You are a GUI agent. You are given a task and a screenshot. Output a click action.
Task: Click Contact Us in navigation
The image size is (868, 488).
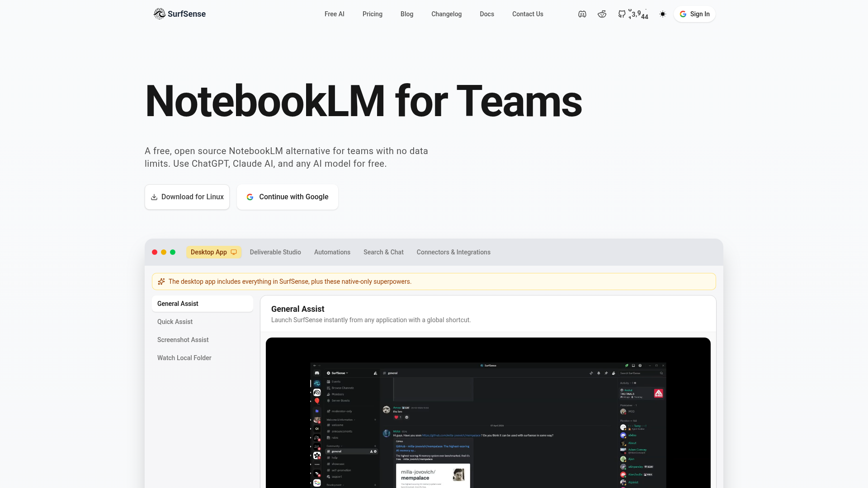[x=528, y=14]
